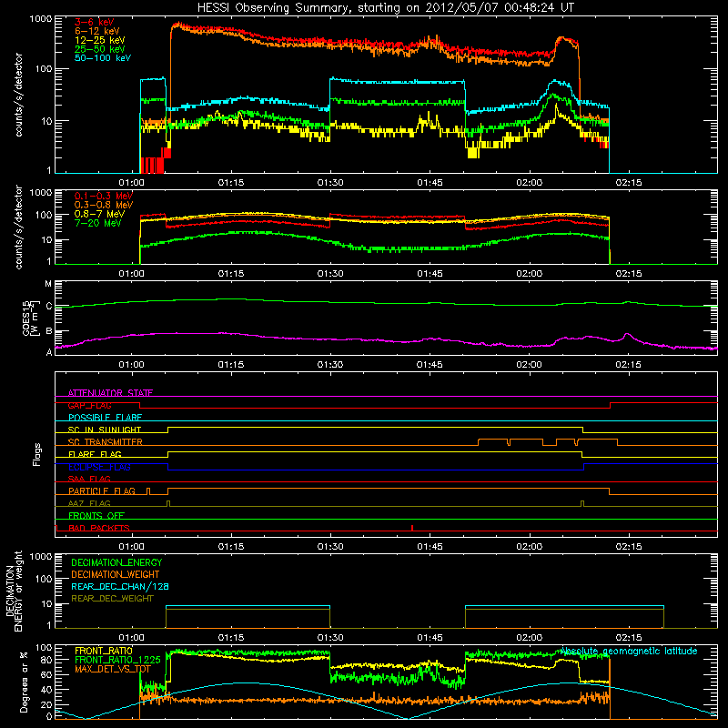Screen dimensions: 728x728
Task: Click the 02:00 tick under the MeV plot
Action: tap(530, 274)
